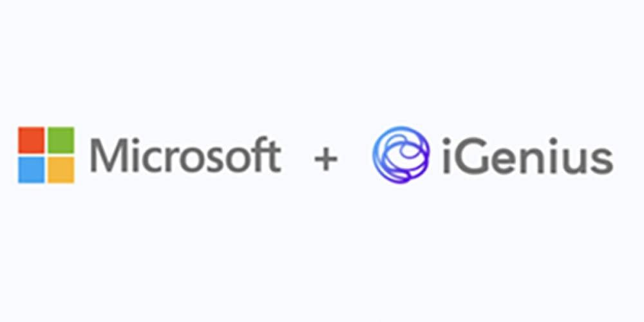644x322 pixels.
Task: Click the plus sign between the logos
Action: coord(326,159)
